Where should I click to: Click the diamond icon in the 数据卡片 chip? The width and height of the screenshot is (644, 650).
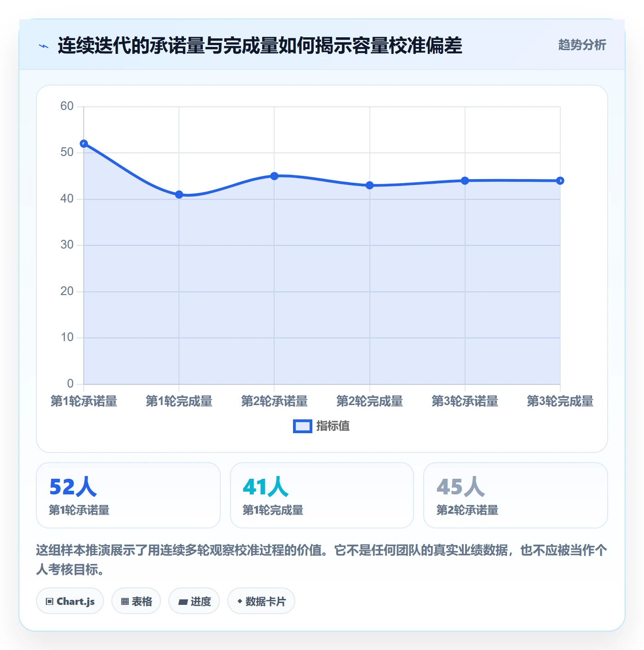tap(240, 601)
